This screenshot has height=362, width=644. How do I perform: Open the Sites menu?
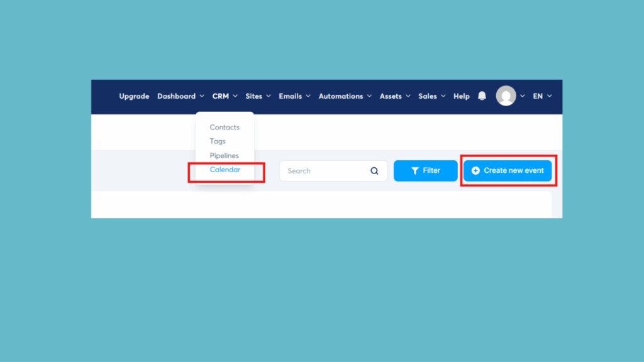(x=254, y=96)
